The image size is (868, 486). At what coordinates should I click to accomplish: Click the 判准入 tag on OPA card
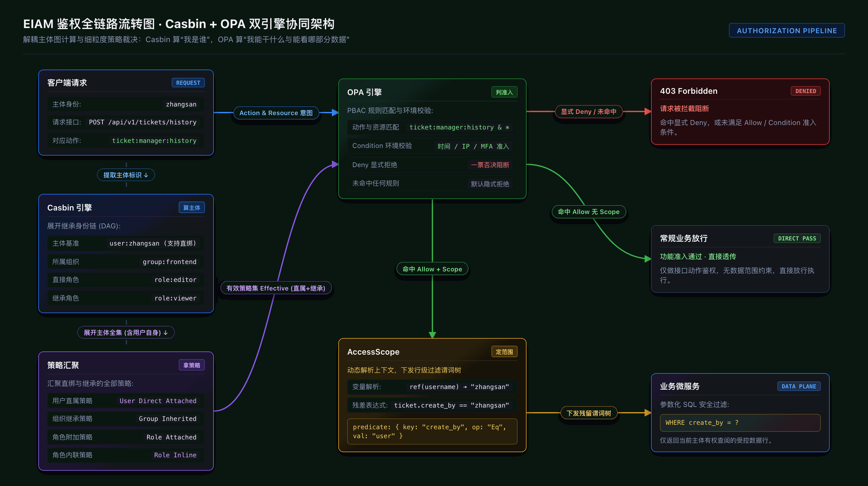tap(504, 92)
